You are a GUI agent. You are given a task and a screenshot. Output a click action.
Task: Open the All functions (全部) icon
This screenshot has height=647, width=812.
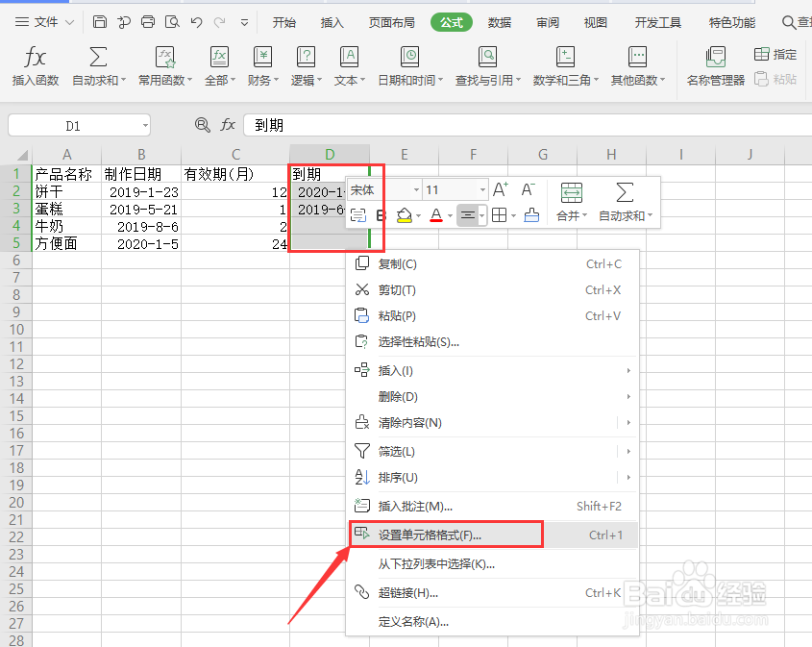click(219, 57)
